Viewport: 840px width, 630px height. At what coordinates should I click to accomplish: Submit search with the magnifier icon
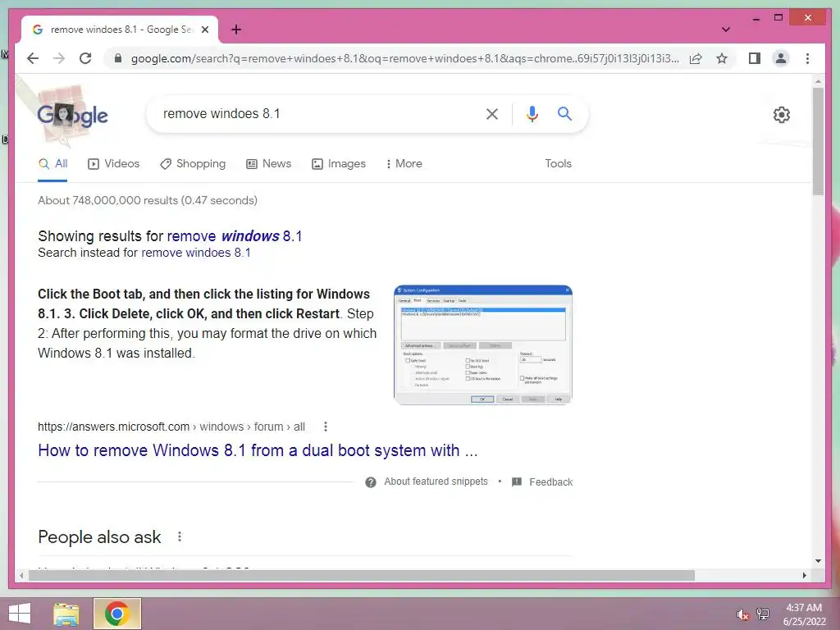coord(564,113)
